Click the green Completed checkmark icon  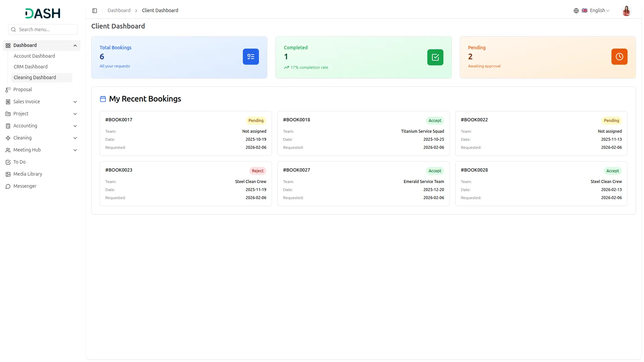pos(435,57)
